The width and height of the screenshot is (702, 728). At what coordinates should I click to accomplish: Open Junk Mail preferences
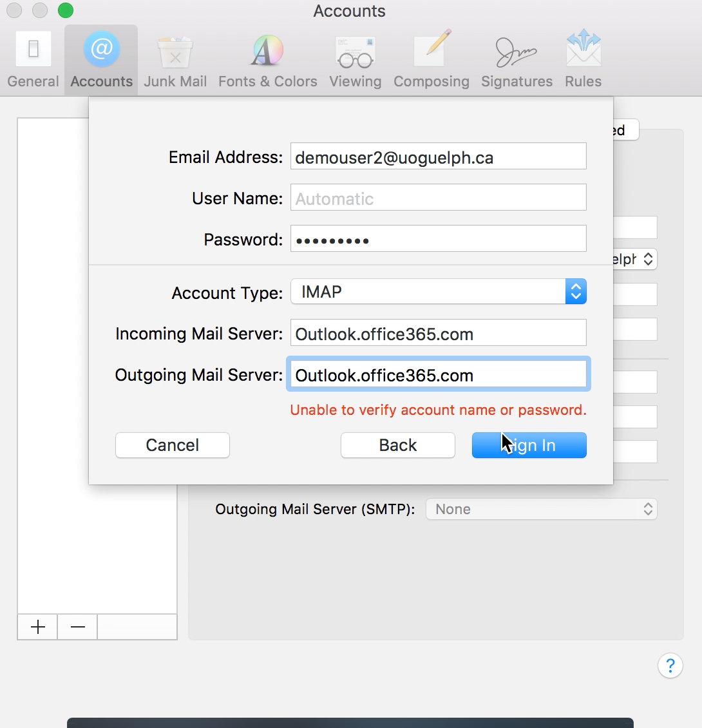click(x=175, y=61)
